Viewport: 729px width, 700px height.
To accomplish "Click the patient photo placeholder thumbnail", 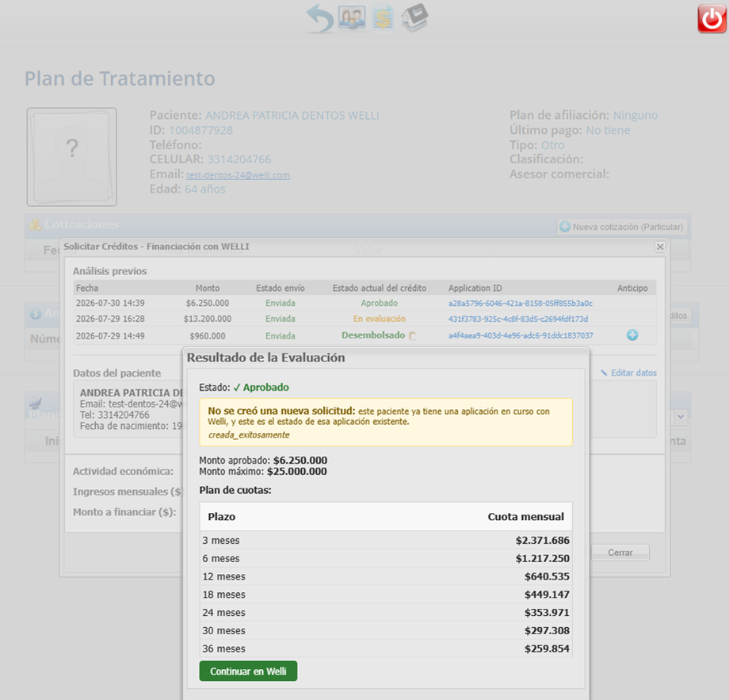I will (71, 157).
